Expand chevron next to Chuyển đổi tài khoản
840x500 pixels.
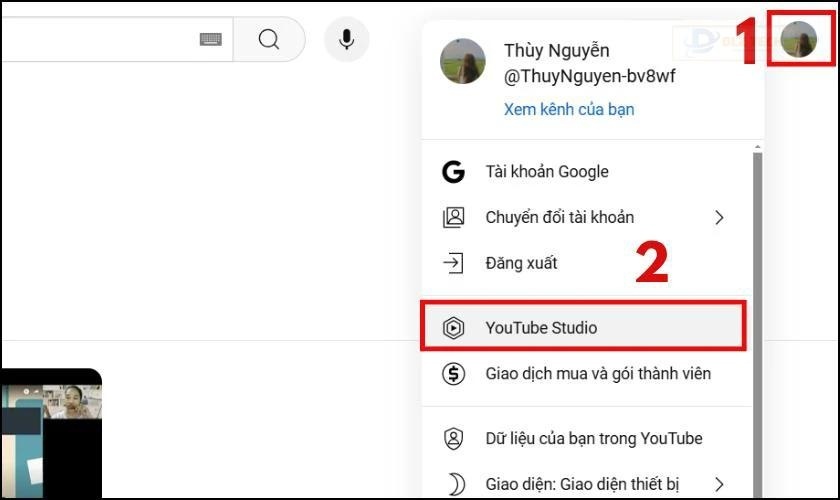click(719, 217)
